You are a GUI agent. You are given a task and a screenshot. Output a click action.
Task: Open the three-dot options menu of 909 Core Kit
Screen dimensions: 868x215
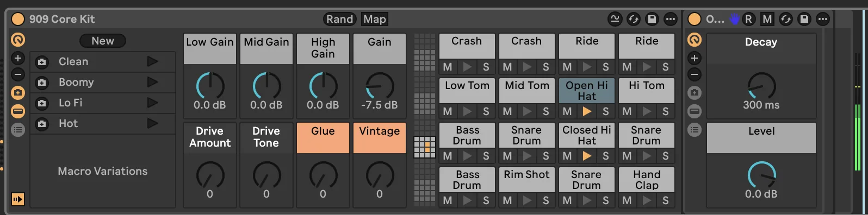(x=671, y=19)
